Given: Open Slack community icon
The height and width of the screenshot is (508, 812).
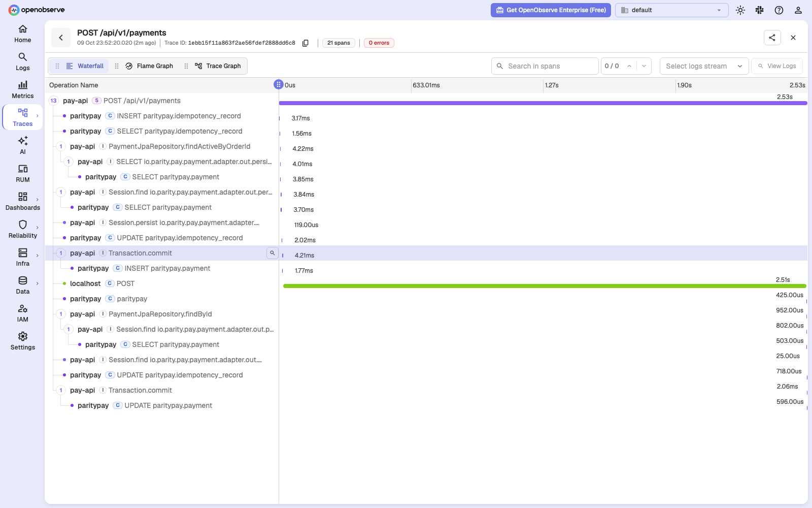Looking at the screenshot, I should tap(760, 10).
